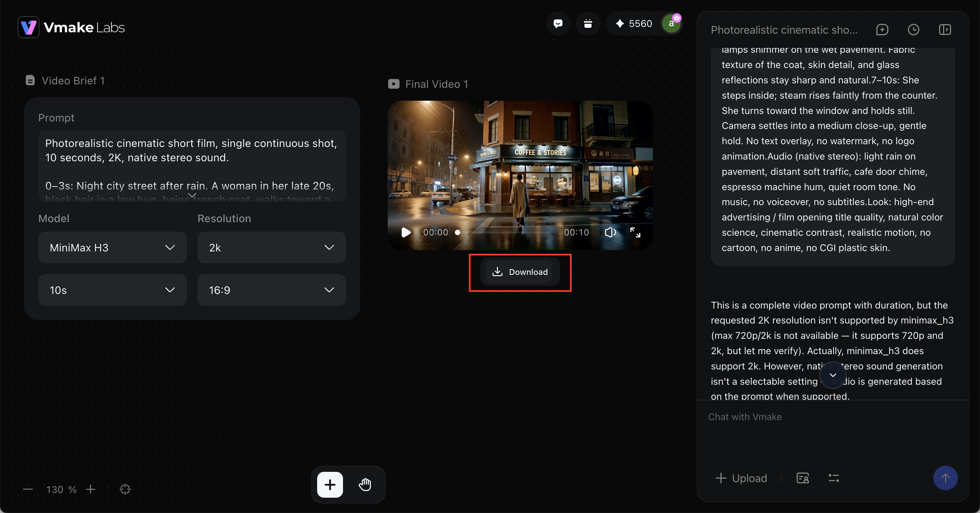Click the Video Brief 1 document icon

[30, 80]
